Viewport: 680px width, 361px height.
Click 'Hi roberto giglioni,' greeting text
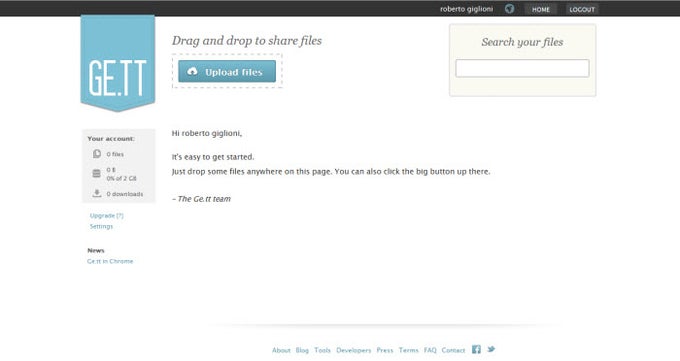[207, 133]
